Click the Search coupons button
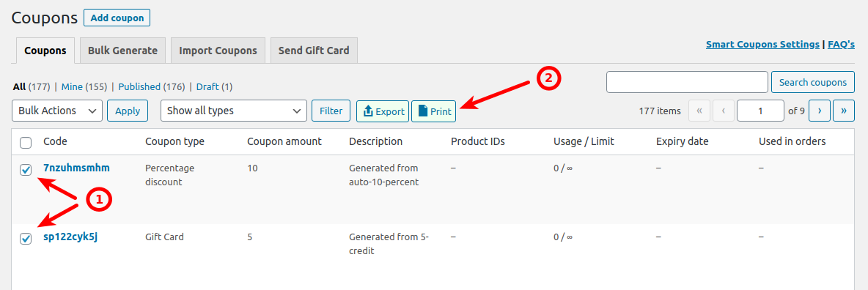 (x=812, y=83)
